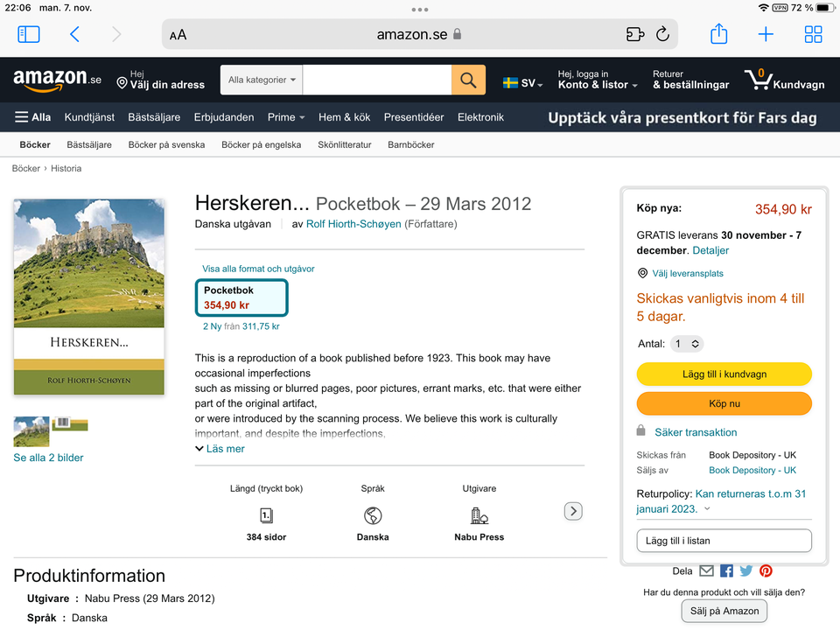
Task: Open seller link Book Depository - UK
Action: coord(752,470)
